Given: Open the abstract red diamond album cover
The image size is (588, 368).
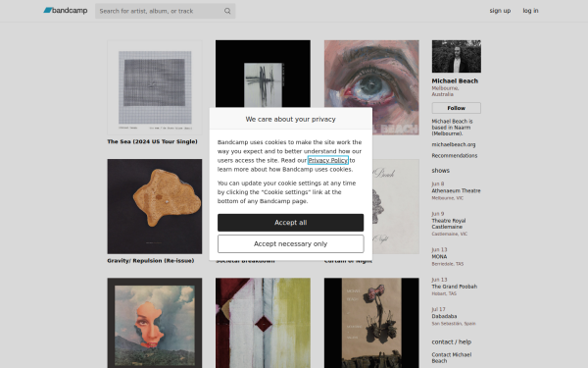Looking at the screenshot, I should pos(263,323).
